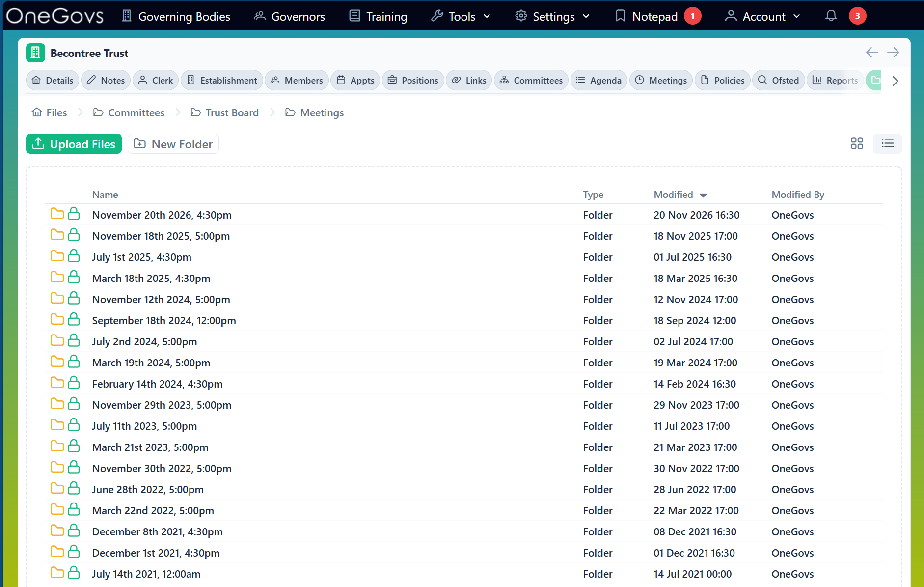Image resolution: width=924 pixels, height=587 pixels.
Task: Go to Trust Board breadcrumb
Action: [224, 112]
